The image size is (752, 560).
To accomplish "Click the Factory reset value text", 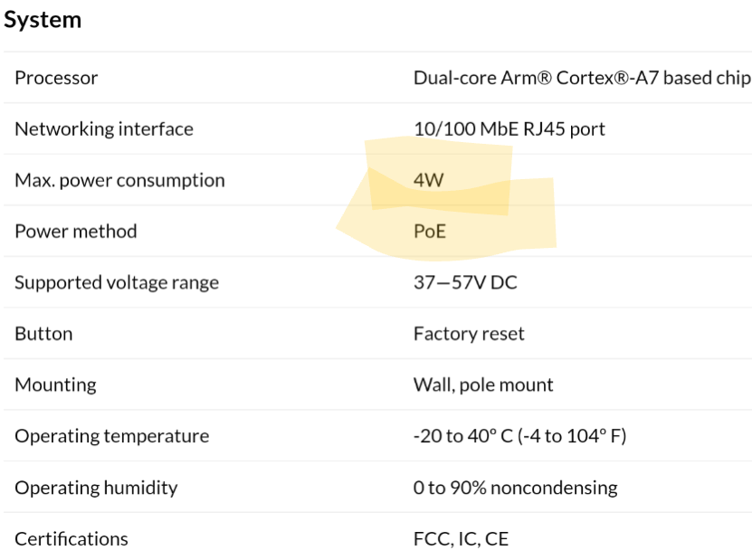I will pos(469,334).
